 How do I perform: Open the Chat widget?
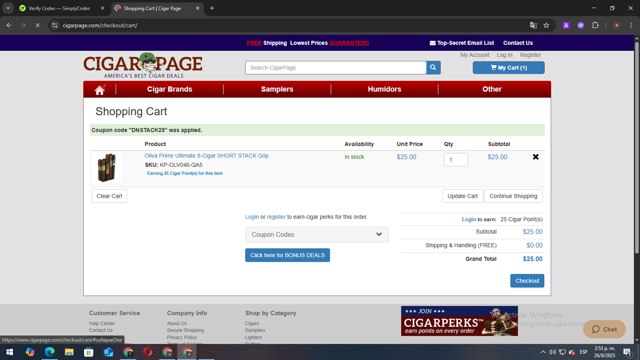tap(604, 329)
